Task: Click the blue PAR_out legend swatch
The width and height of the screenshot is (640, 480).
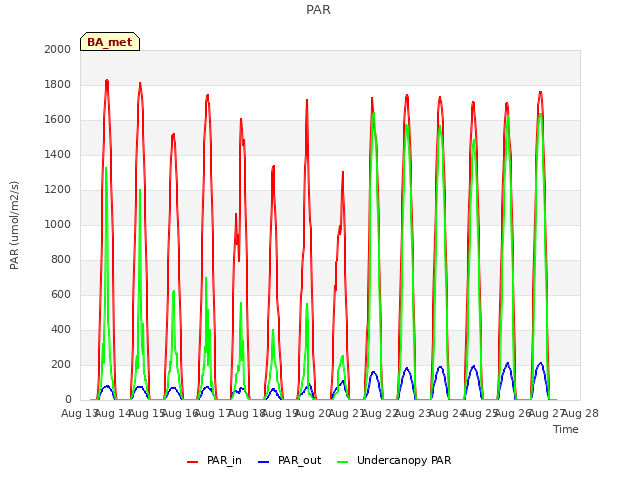Action: (264, 462)
